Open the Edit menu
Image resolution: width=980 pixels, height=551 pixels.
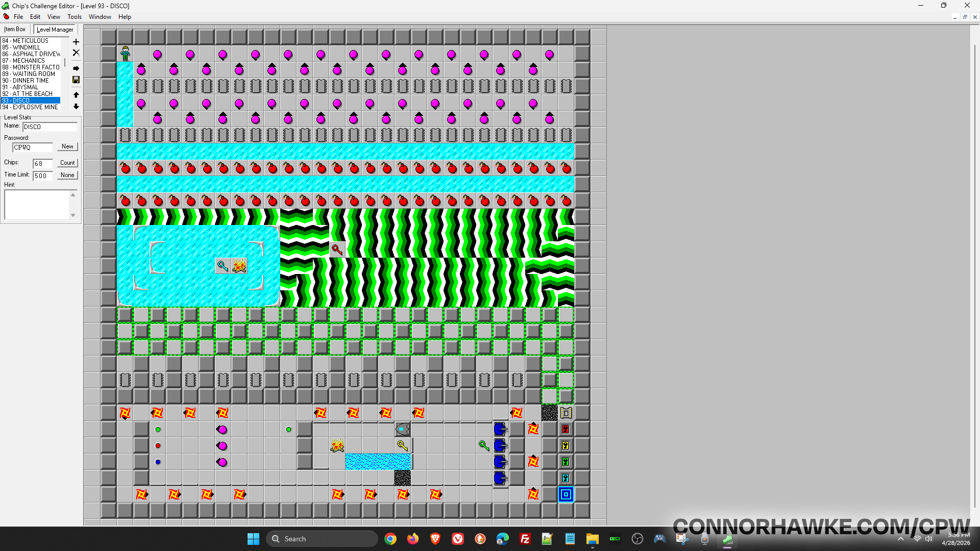click(35, 17)
